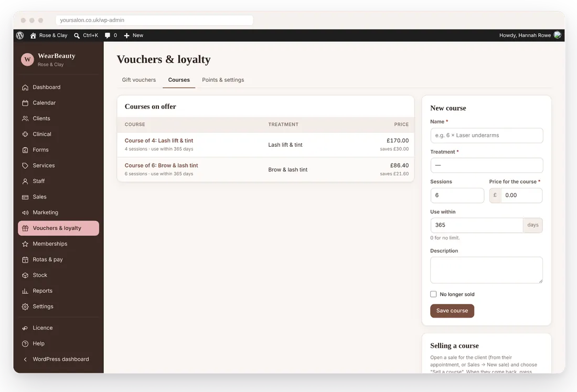Open Course of 4: Lash lift & tint
577x392 pixels.
158,140
